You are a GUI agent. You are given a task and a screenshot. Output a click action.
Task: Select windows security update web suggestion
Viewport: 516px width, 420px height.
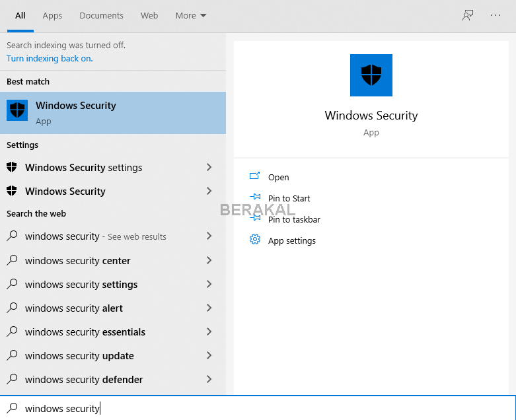(x=79, y=355)
